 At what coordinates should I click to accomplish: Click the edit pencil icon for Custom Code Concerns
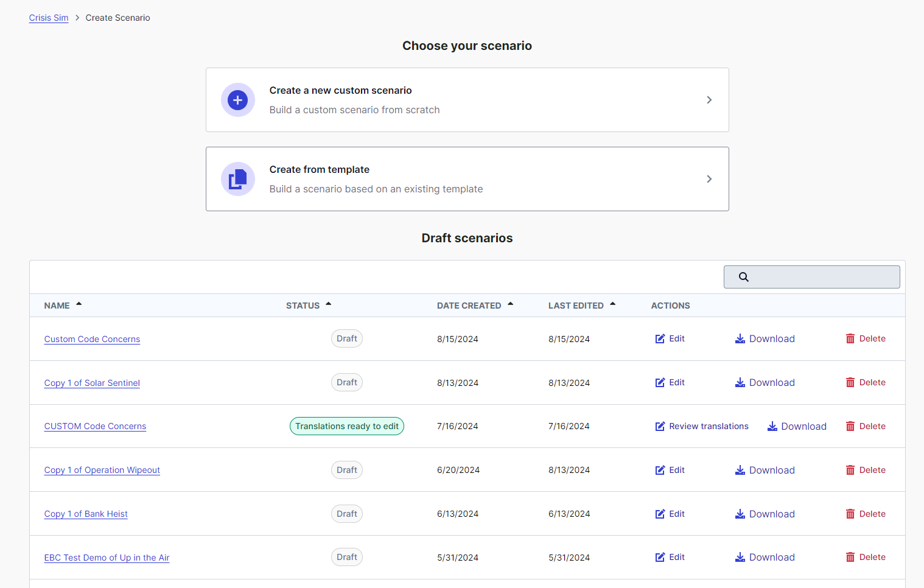(x=660, y=339)
